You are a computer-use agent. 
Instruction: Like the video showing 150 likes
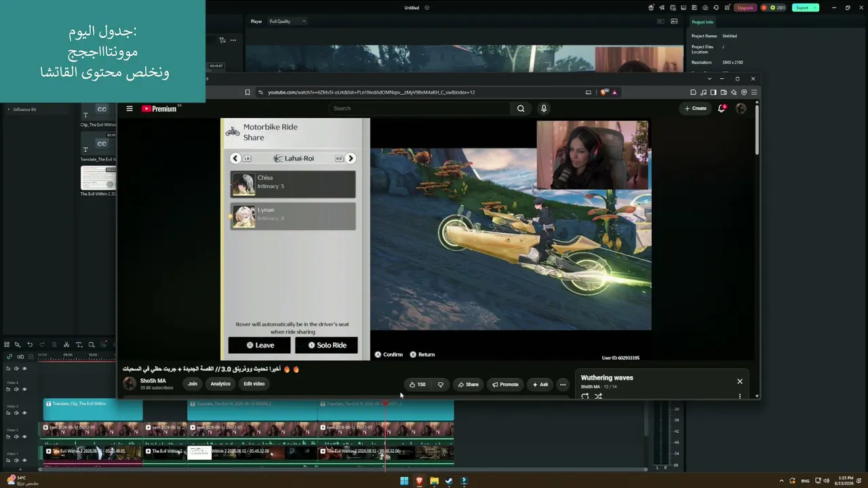[x=417, y=384]
